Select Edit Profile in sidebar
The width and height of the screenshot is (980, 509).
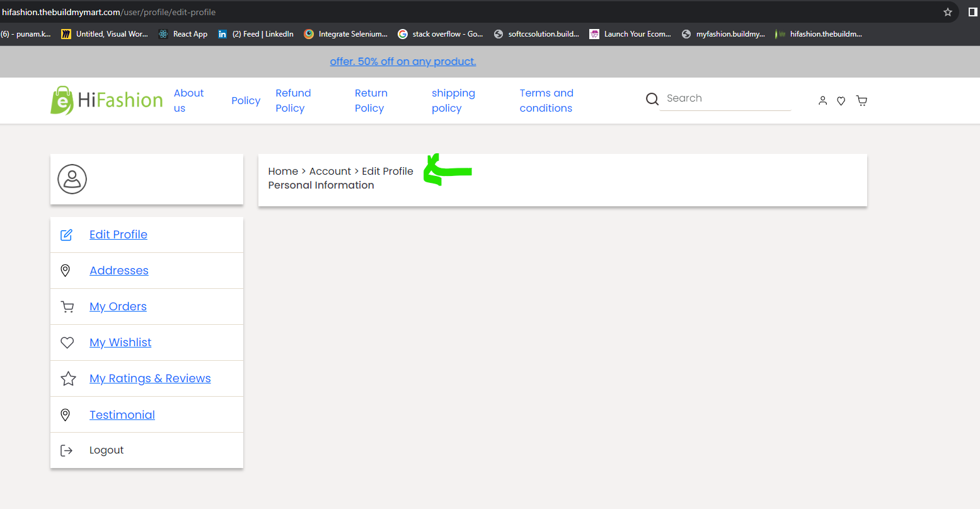[x=118, y=235]
